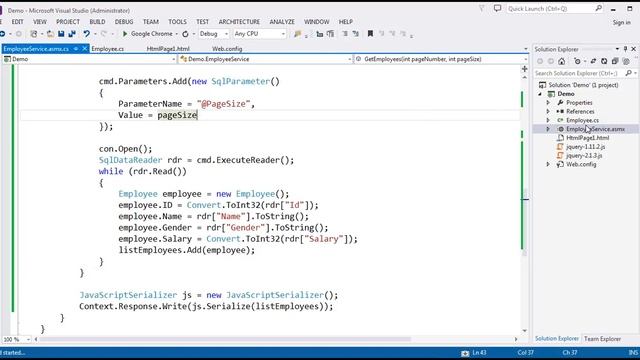The width and height of the screenshot is (640, 360).
Task: Click the Refresh icon in Solution Explorer
Action: (604, 61)
